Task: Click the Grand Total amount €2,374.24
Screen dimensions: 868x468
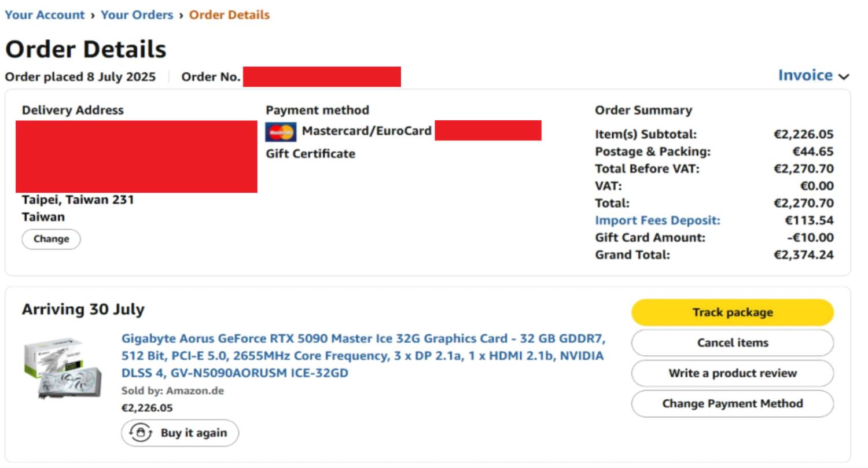Action: (804, 255)
